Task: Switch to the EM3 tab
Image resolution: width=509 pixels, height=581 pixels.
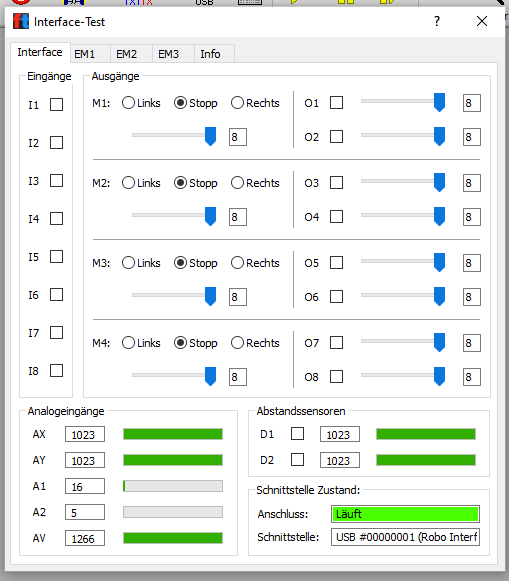Action: [x=169, y=54]
